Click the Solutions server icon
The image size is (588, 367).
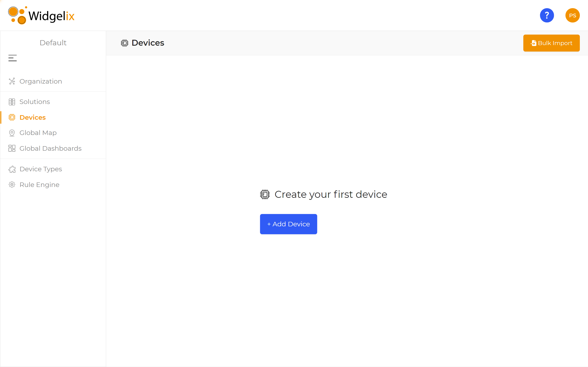coord(12,102)
